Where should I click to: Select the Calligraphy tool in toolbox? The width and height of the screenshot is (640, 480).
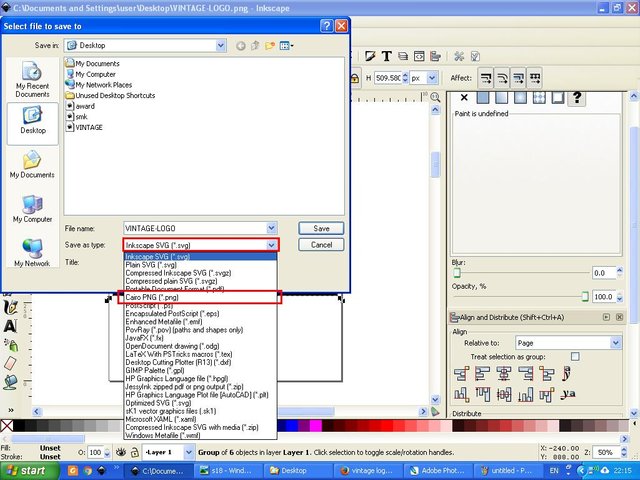11,308
